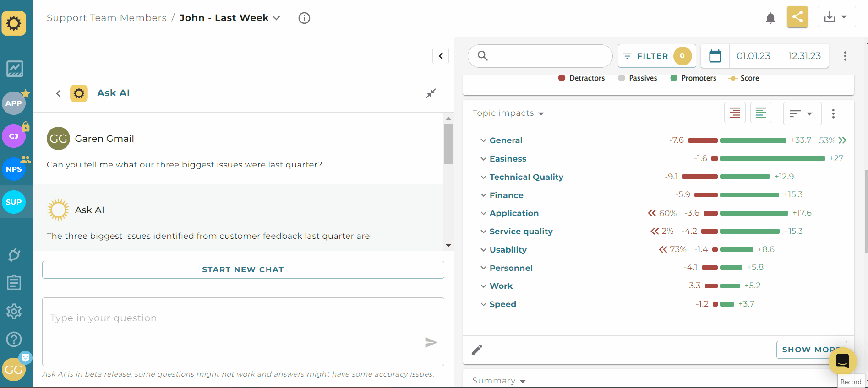This screenshot has width=868, height=388.
Task: Click the 60% indicator on Application row
Action: coord(662,213)
